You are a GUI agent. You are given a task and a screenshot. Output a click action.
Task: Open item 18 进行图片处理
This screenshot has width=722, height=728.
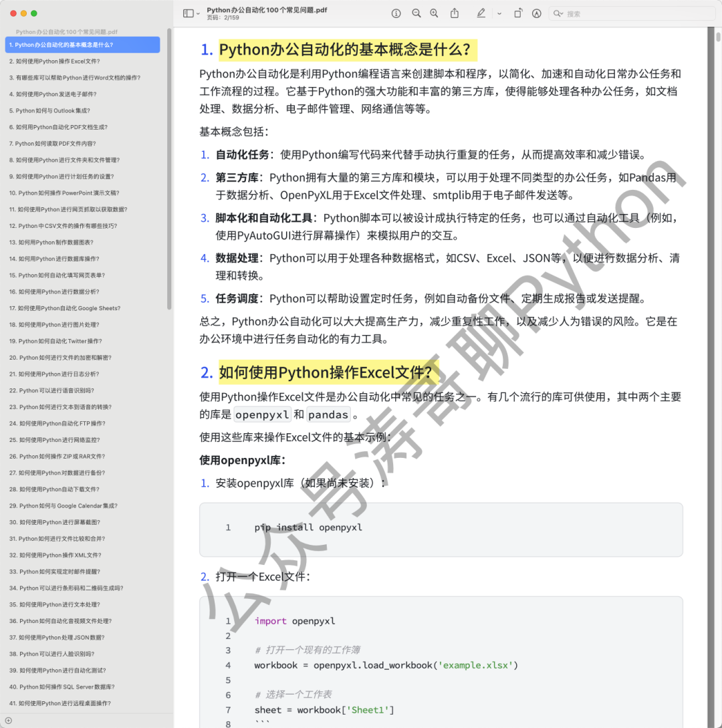(83, 325)
